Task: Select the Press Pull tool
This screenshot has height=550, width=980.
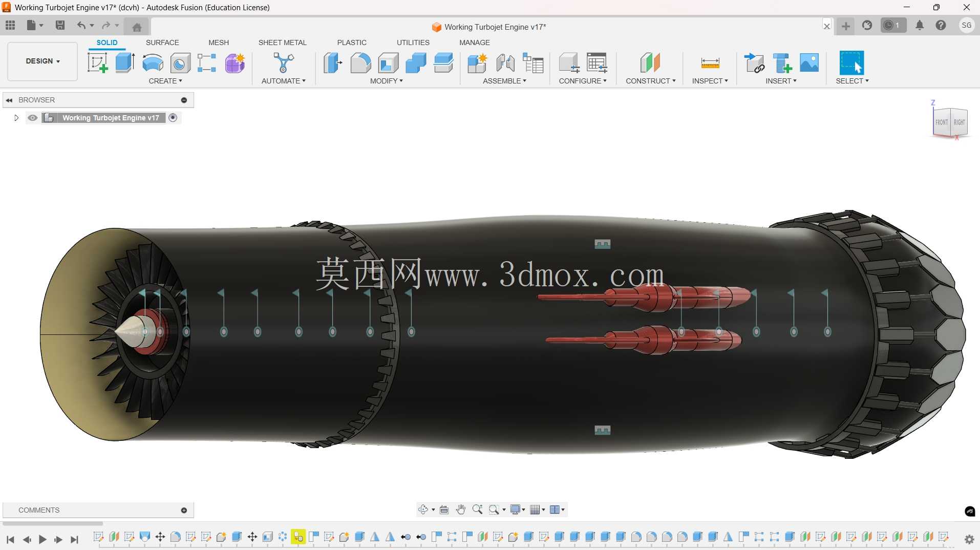Action: pos(333,63)
